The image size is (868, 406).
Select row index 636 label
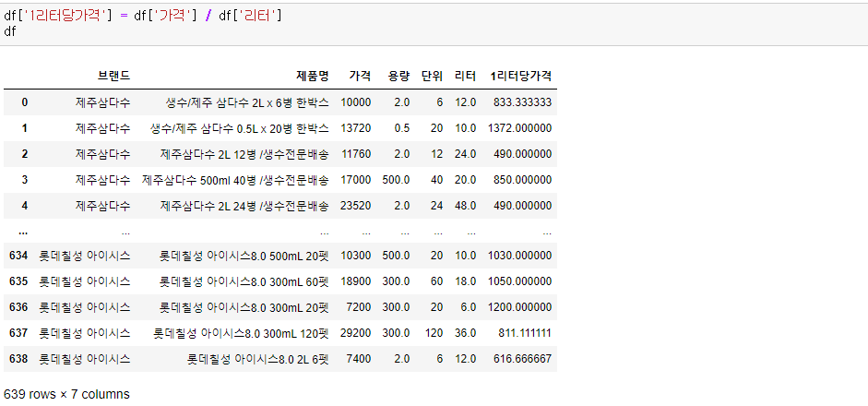[x=18, y=307]
